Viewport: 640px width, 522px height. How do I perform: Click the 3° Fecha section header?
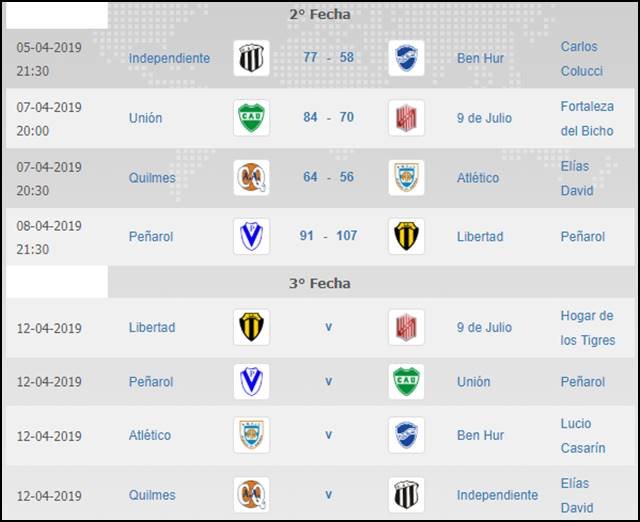(320, 283)
